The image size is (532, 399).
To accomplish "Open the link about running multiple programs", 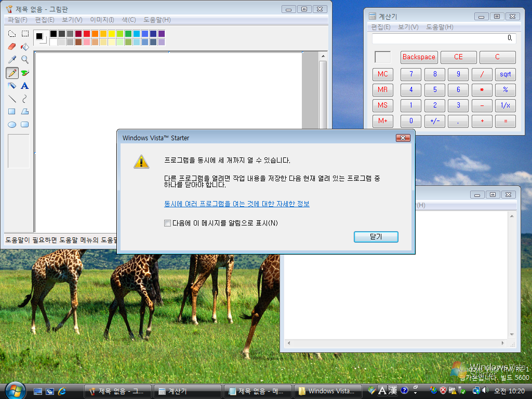I will pos(237,204).
